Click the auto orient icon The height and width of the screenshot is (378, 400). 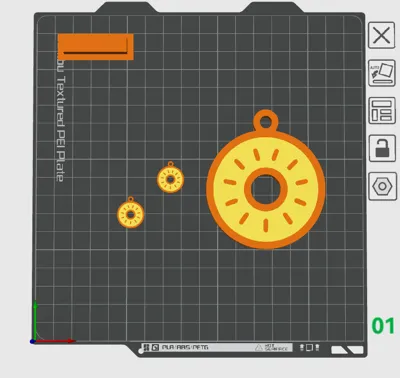pos(382,73)
